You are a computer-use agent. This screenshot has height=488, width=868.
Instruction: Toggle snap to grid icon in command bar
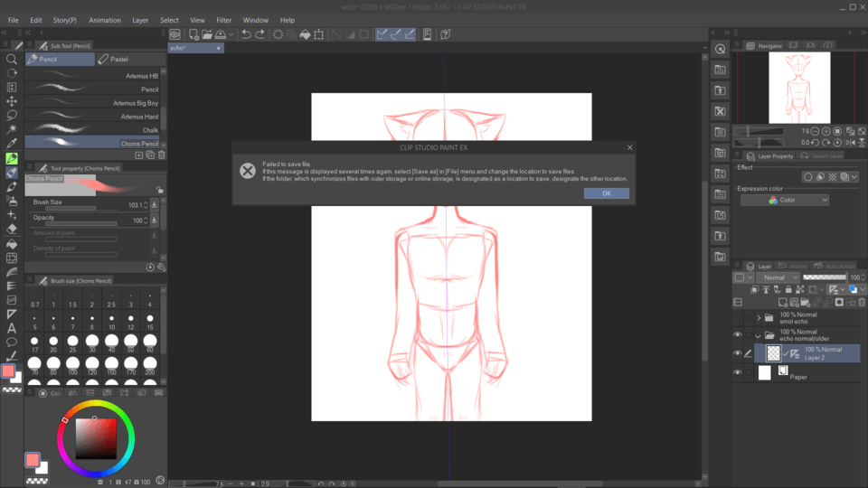point(410,34)
